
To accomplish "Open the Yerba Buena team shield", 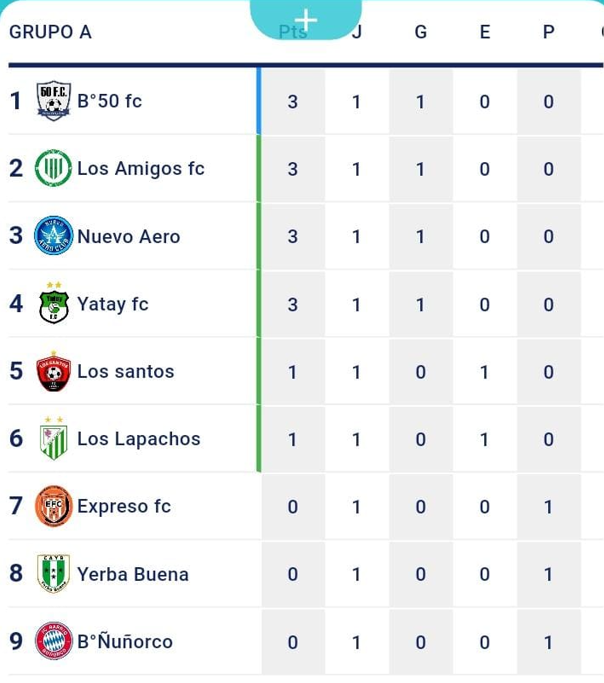I will pyautogui.click(x=54, y=573).
